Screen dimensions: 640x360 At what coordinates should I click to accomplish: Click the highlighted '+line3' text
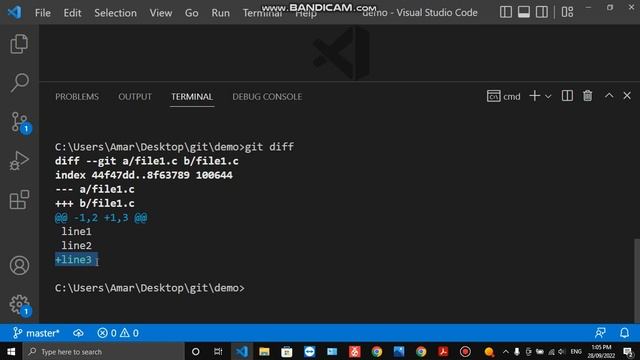coord(76,260)
